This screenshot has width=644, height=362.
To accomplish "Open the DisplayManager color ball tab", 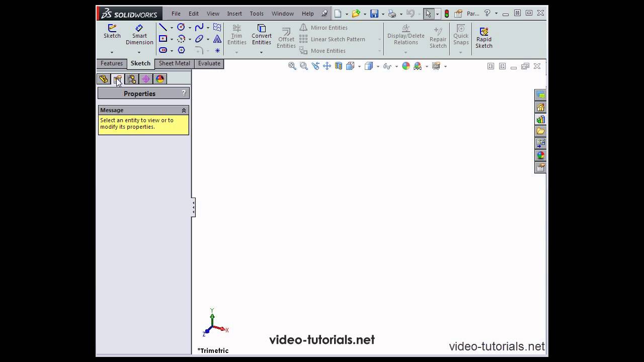I will tap(160, 79).
